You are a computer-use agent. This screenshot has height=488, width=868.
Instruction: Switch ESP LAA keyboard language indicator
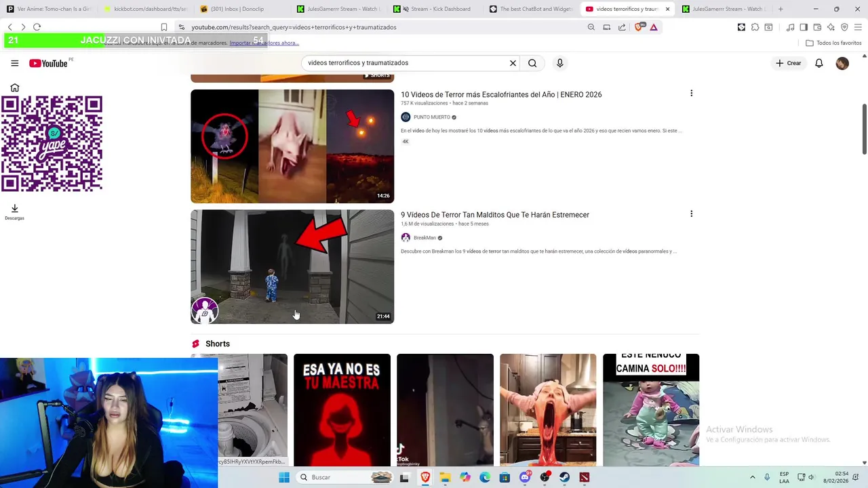tap(784, 477)
